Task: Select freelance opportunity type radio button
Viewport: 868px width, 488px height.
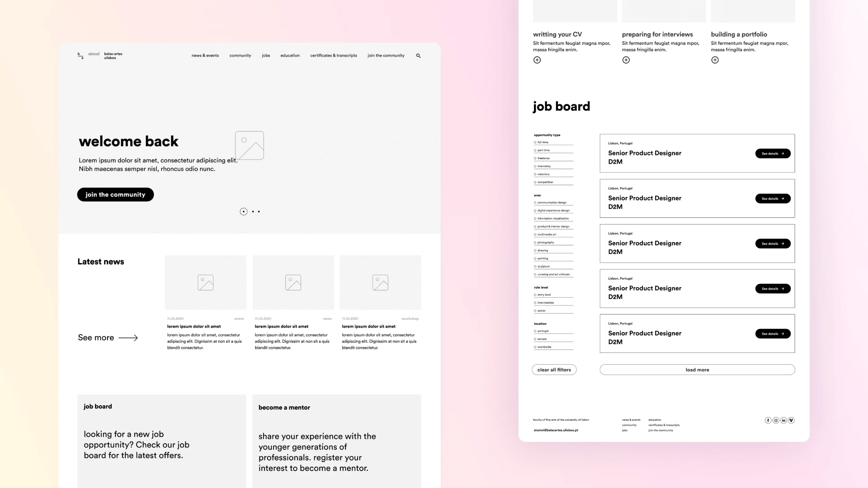Action: point(535,158)
